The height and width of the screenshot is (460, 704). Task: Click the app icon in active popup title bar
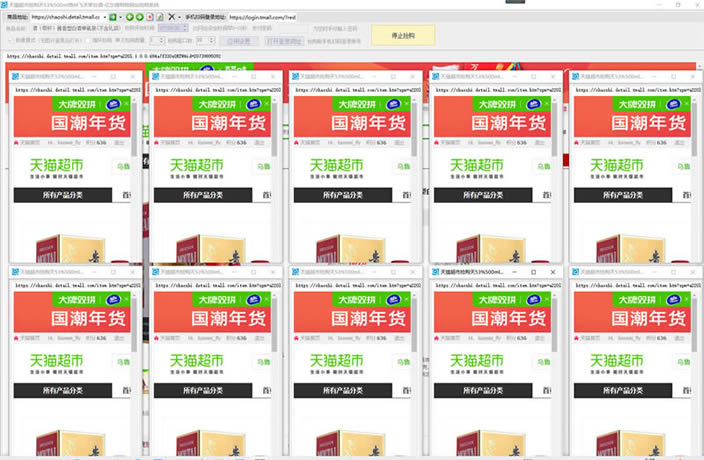(x=435, y=272)
